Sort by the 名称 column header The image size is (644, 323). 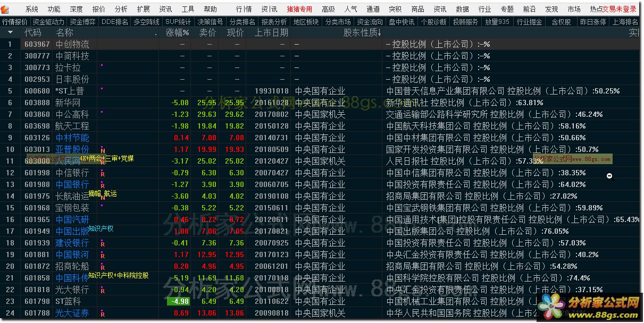tap(65, 32)
